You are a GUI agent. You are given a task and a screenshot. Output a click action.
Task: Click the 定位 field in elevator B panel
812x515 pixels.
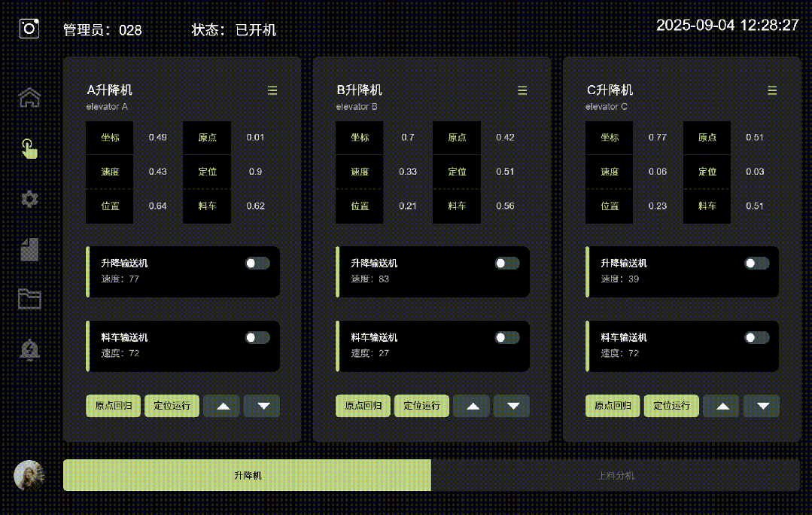pos(456,171)
